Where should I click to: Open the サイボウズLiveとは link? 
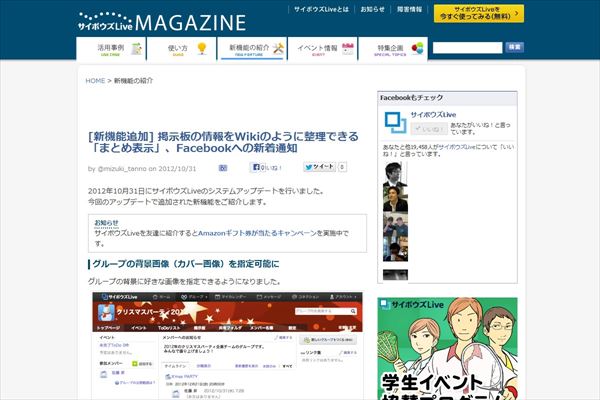tap(321, 9)
